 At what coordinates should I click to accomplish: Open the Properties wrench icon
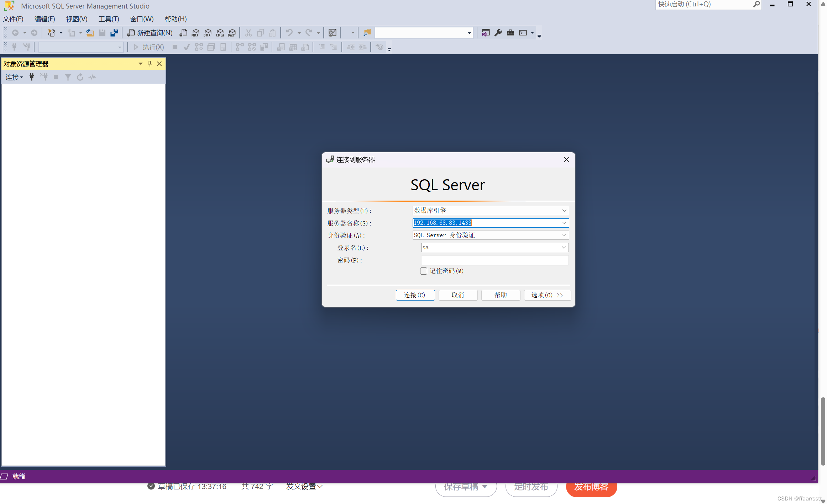coord(498,33)
